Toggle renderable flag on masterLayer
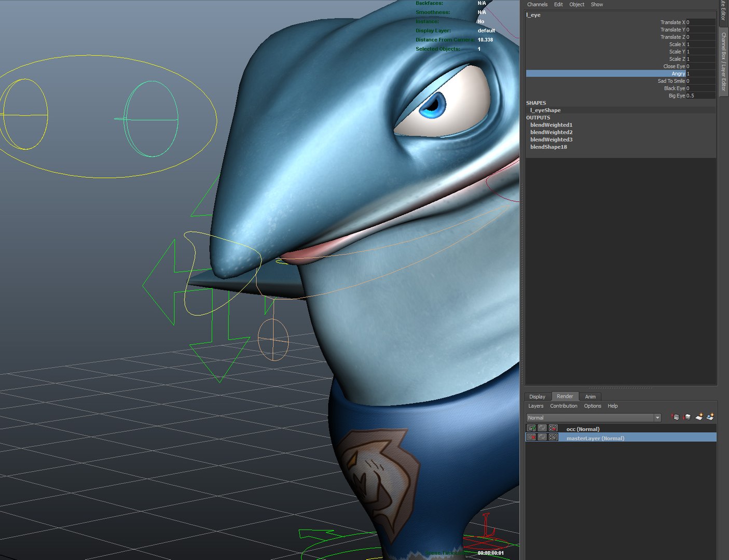Screen dimensions: 729x560 [531, 438]
